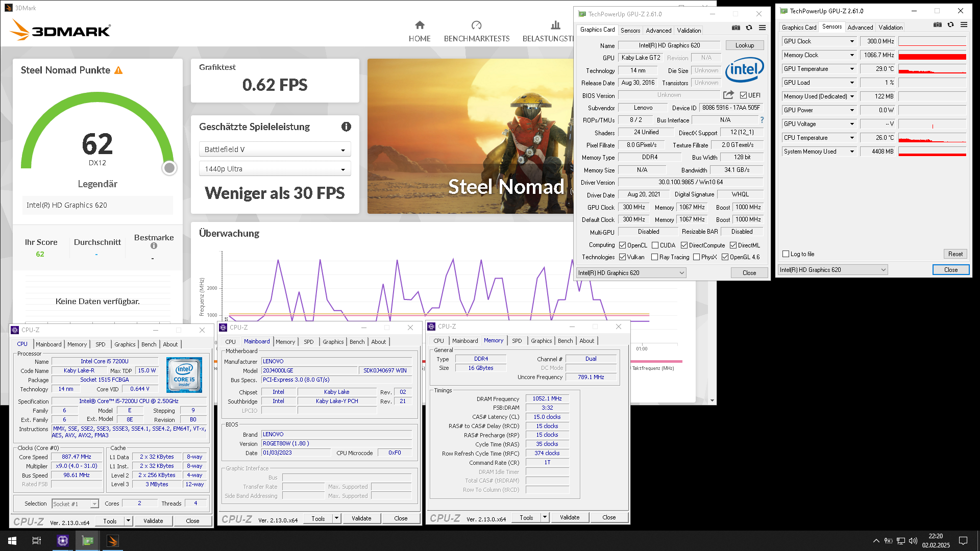Toggle the UEFI checkbox in GPU-Z

coord(743,95)
